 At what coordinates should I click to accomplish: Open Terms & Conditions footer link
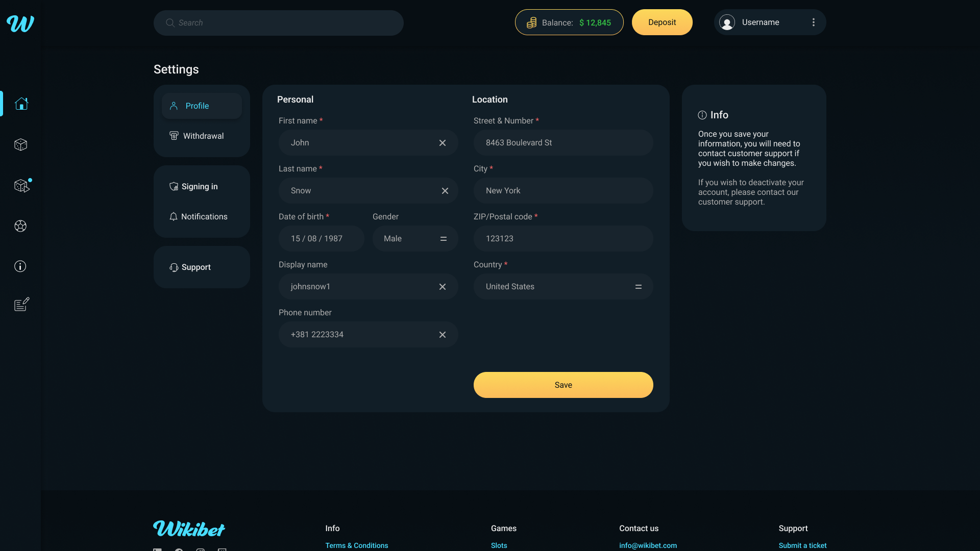coord(357,545)
